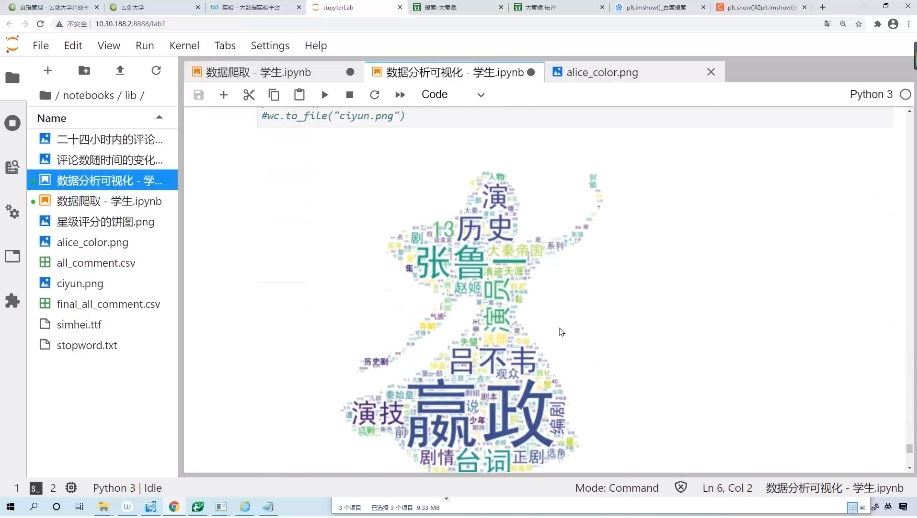Toggle the file browser folder sidebar tab
This screenshot has height=518, width=917.
click(12, 78)
